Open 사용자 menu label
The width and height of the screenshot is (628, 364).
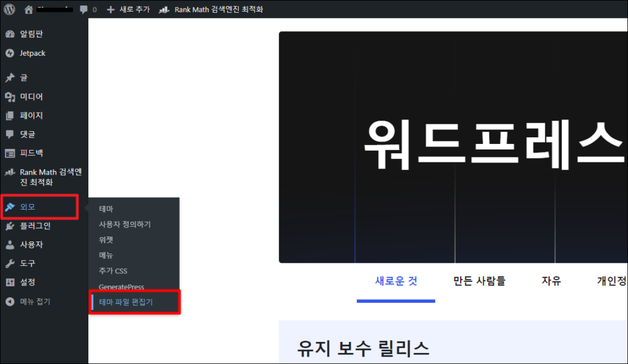click(x=31, y=245)
